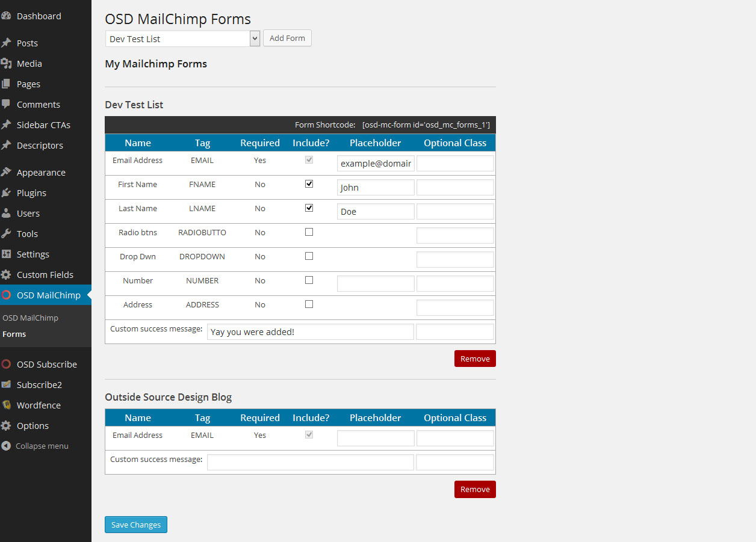This screenshot has width=756, height=542.
Task: Click the Save Changes button
Action: click(x=136, y=525)
